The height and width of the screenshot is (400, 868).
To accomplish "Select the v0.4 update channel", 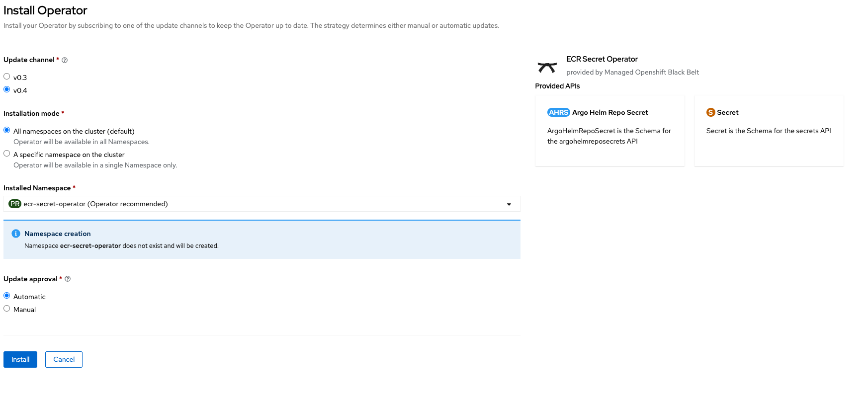I will point(7,89).
